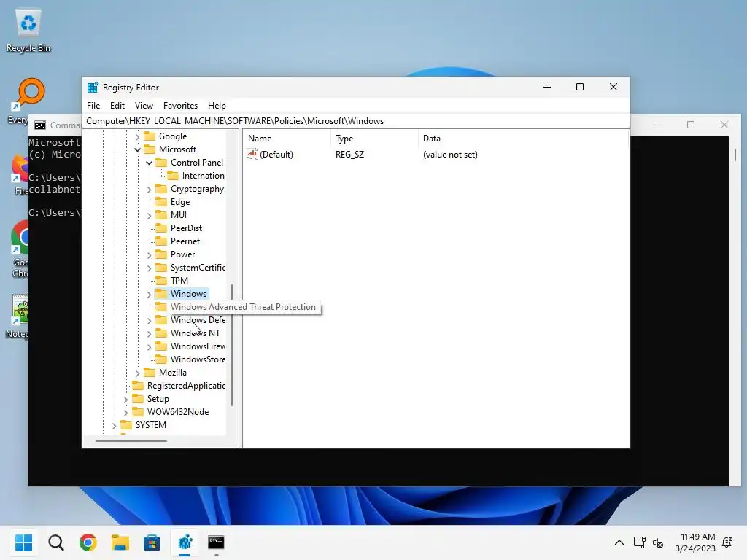The height and width of the screenshot is (560, 747).
Task: Click the Registry Editor title bar icon
Action: coord(93,87)
